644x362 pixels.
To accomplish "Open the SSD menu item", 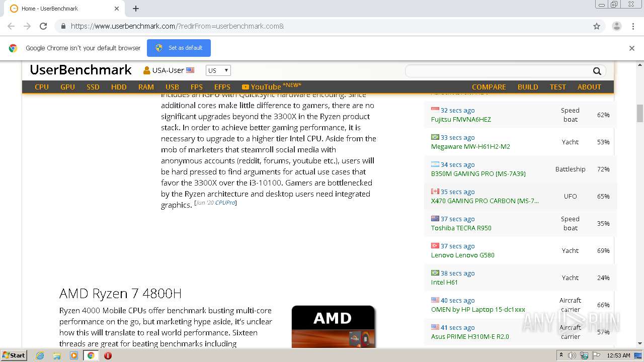I will coord(93,87).
